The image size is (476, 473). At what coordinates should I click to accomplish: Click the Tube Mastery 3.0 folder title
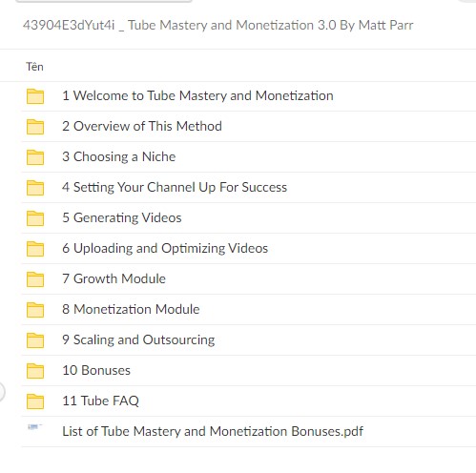point(217,25)
